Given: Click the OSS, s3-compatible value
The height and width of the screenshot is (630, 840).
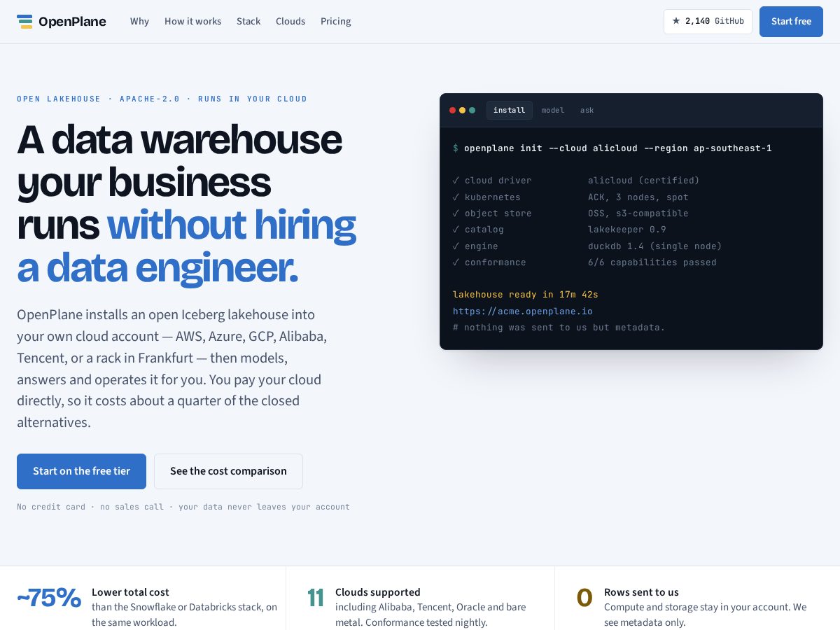Looking at the screenshot, I should coord(638,213).
